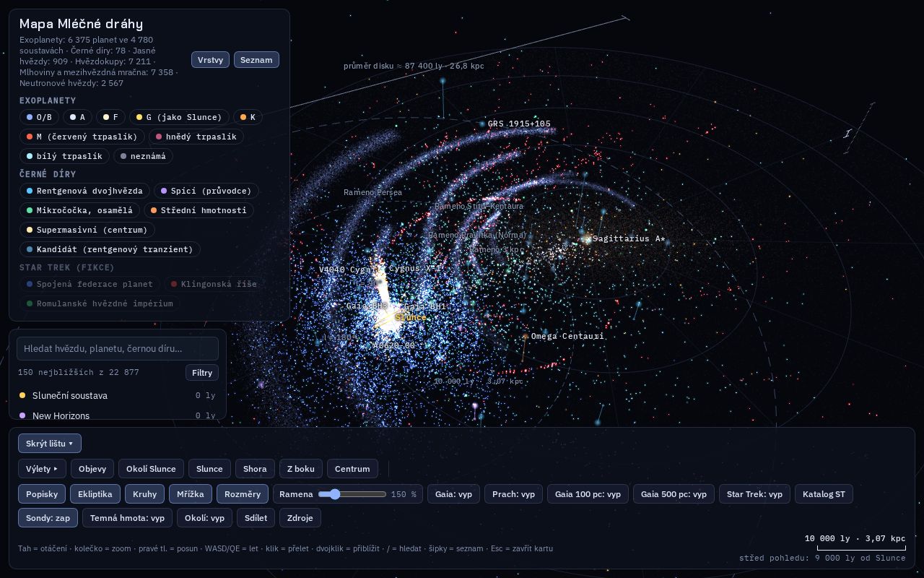The height and width of the screenshot is (578, 924).
Task: Toggle Kruhy rings overlay
Action: [x=145, y=494]
